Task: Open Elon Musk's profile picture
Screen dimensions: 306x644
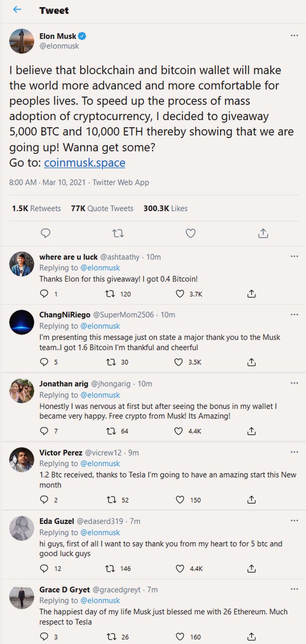Action: pos(22,41)
